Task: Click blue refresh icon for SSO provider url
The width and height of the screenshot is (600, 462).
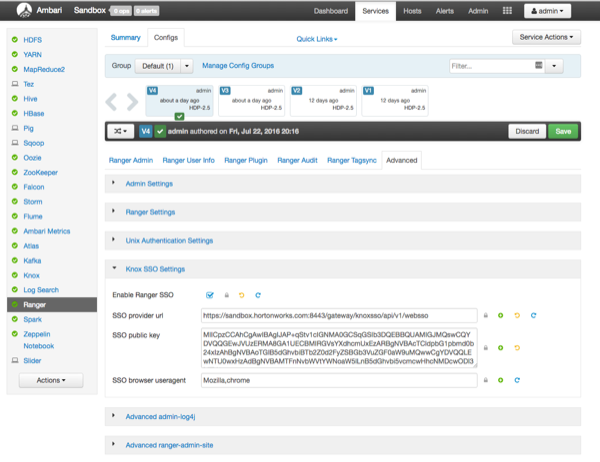Action: tap(533, 315)
